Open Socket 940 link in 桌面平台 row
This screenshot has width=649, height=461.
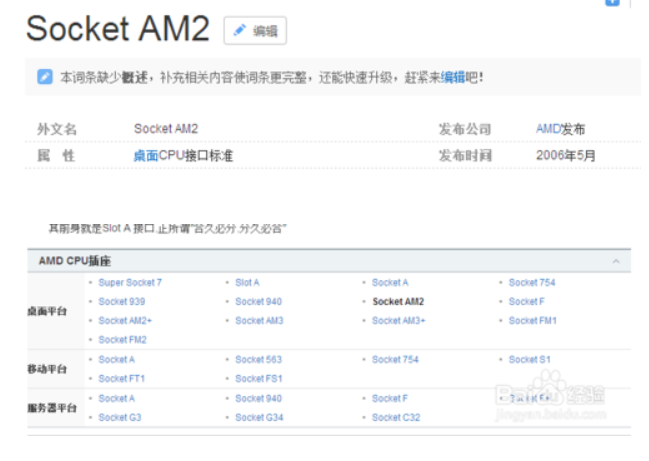pyautogui.click(x=258, y=302)
